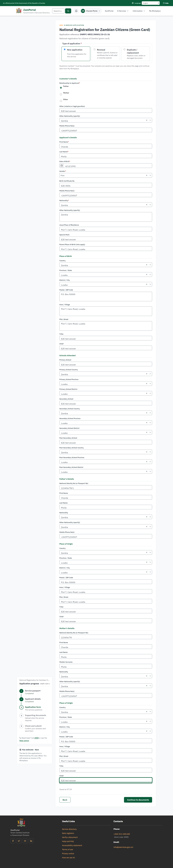
Task: Select New application type
Action: (x=76, y=54)
